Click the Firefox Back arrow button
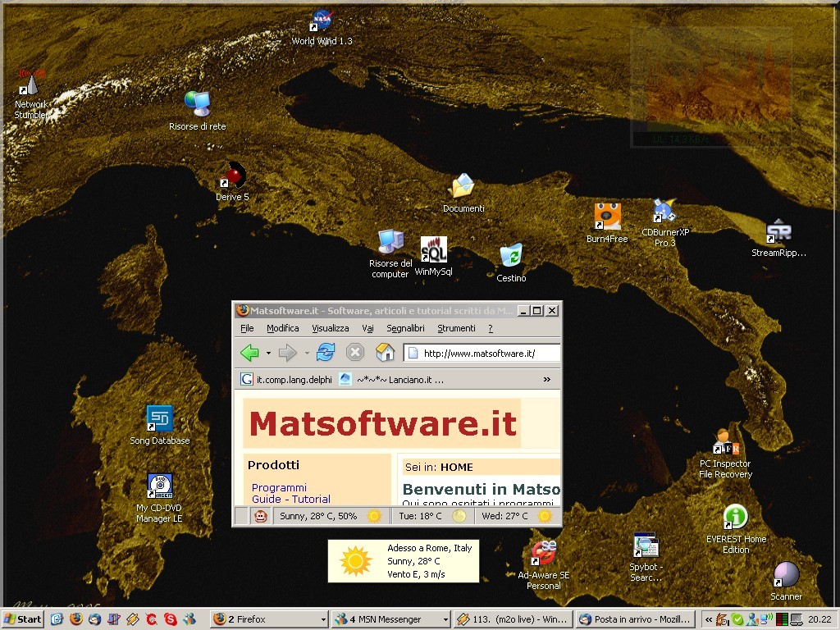840x630 pixels. [249, 353]
